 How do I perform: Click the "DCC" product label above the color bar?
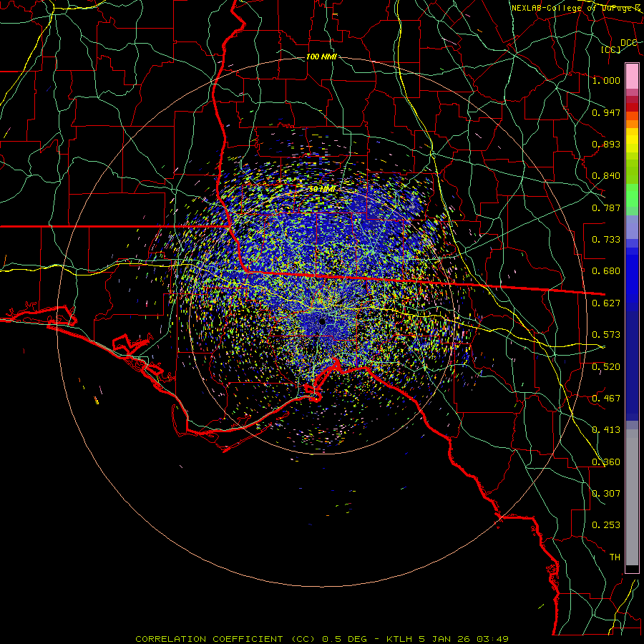(x=628, y=43)
